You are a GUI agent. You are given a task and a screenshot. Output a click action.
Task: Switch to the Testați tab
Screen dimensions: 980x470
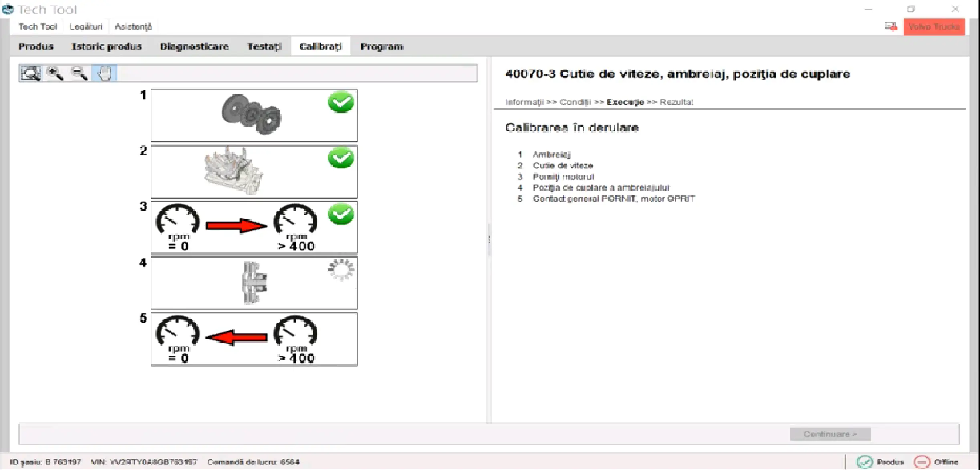(264, 46)
